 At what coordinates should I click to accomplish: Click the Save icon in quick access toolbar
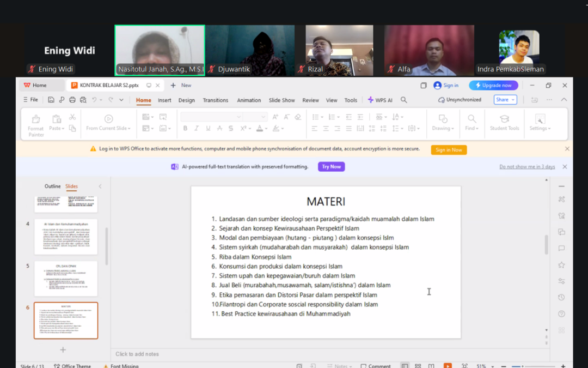[51, 100]
